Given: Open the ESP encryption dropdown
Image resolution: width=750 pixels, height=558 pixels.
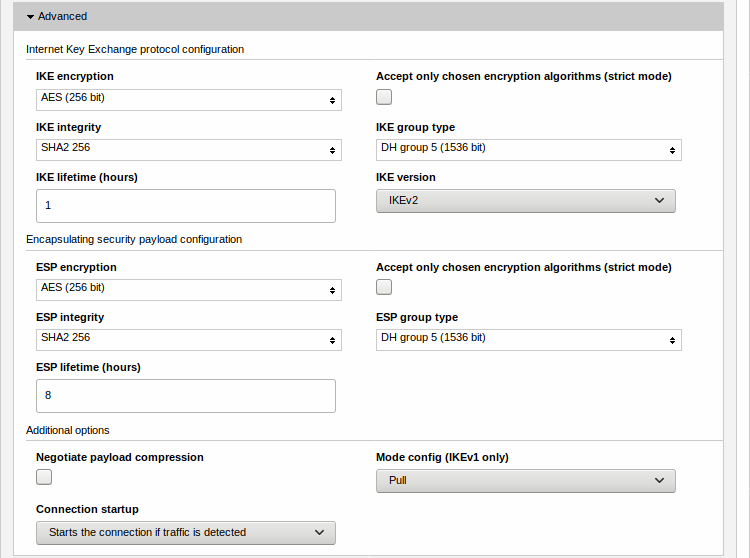Looking at the screenshot, I should point(188,289).
